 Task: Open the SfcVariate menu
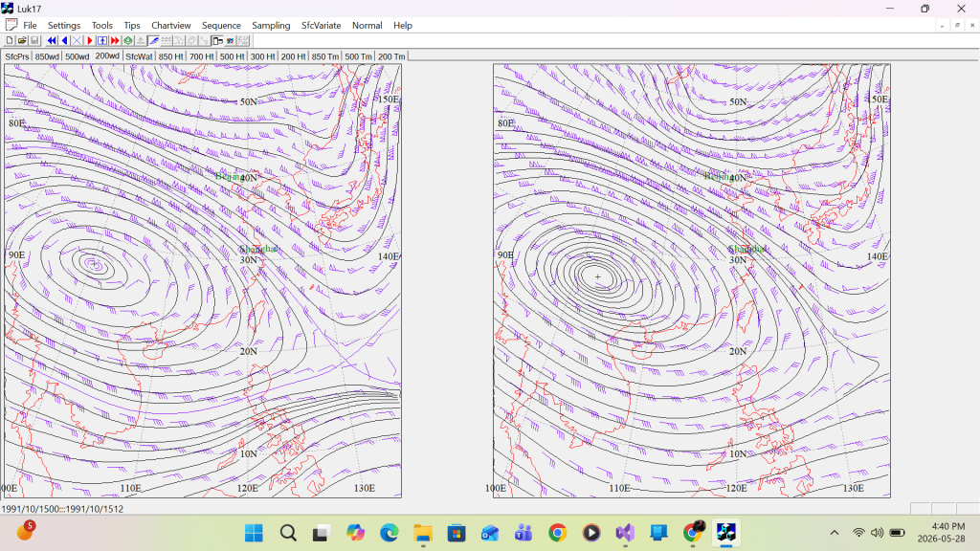(x=322, y=26)
